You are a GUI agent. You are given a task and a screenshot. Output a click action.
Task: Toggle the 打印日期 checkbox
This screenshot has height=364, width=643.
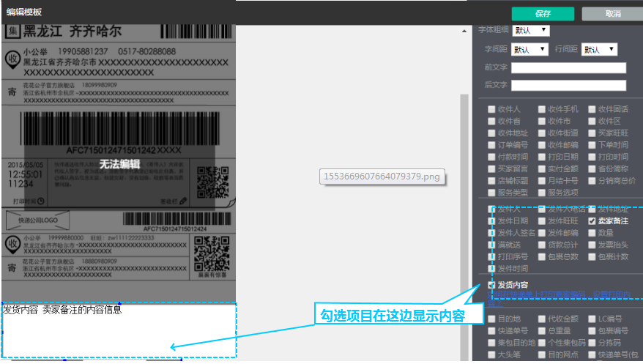(x=542, y=157)
